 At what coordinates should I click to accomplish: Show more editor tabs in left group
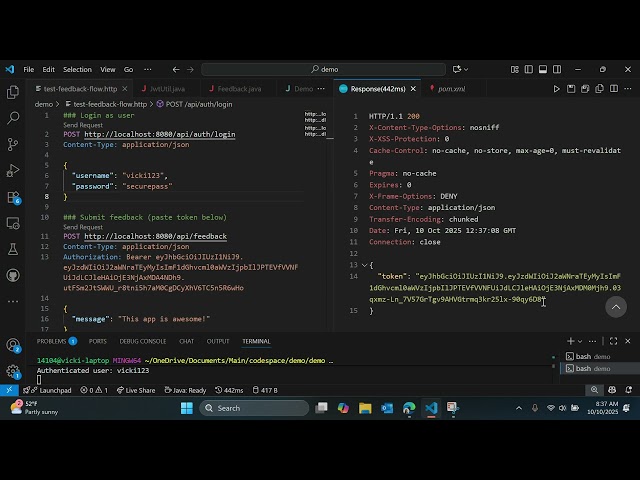321,89
